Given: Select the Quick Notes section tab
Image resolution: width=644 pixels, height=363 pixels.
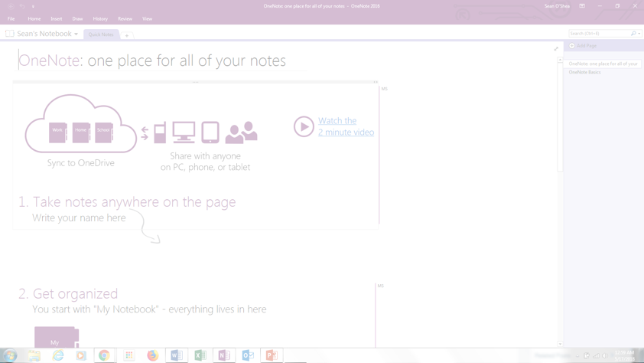Looking at the screenshot, I should click(x=101, y=34).
